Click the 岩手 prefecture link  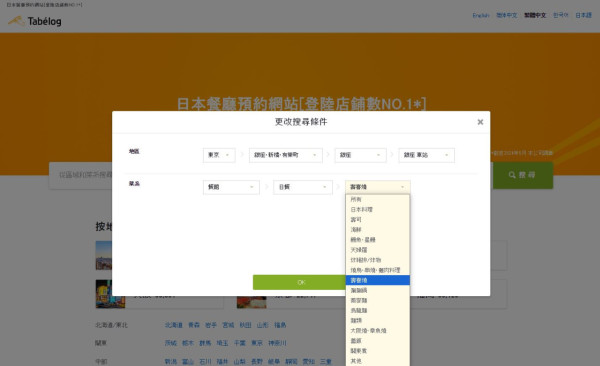point(211,325)
